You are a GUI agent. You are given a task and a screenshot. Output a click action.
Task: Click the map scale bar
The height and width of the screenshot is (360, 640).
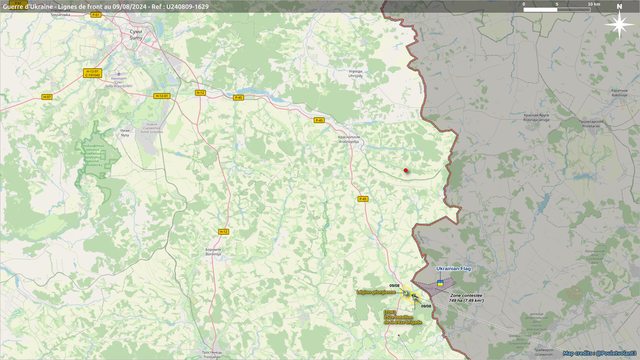pos(557,9)
